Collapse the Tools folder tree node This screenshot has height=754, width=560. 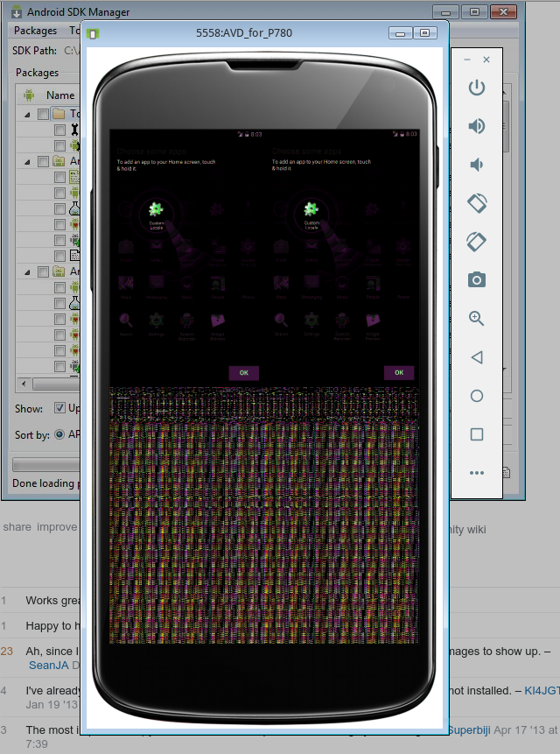27,115
